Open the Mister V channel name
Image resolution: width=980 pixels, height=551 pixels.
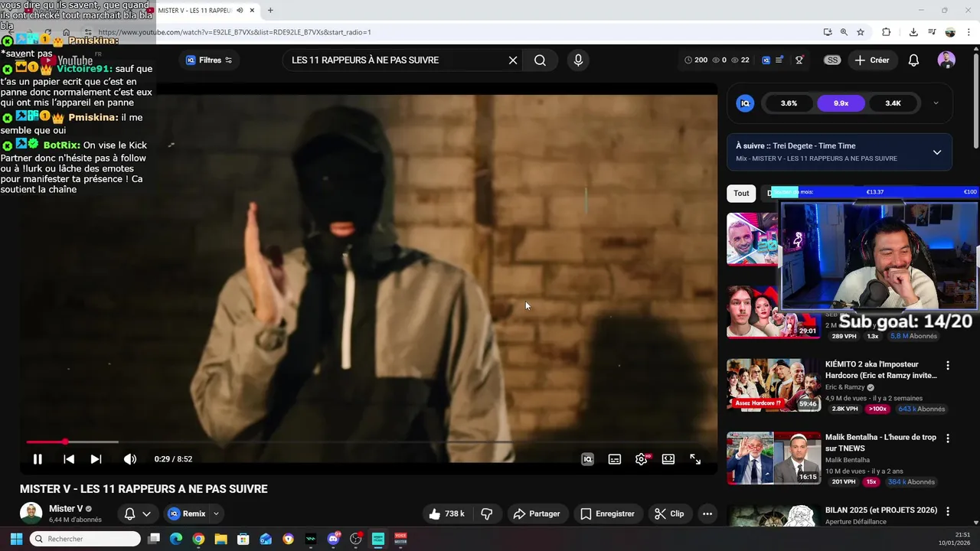coord(66,509)
